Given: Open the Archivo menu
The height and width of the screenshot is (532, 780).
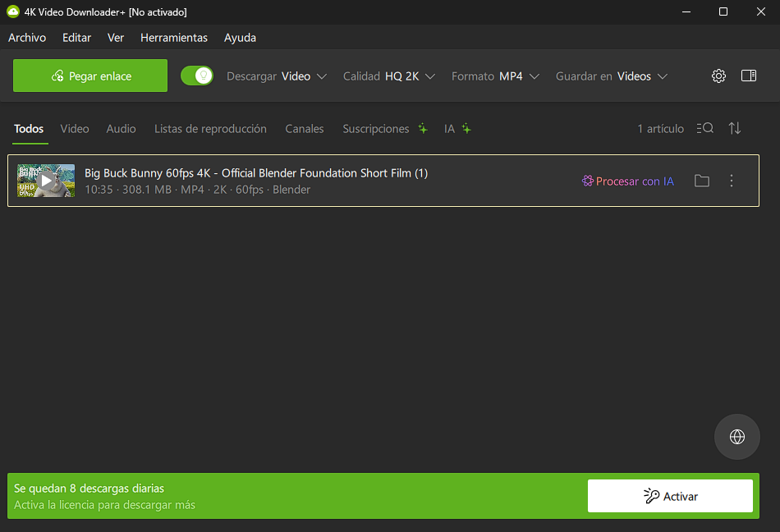Looking at the screenshot, I should 27,38.
